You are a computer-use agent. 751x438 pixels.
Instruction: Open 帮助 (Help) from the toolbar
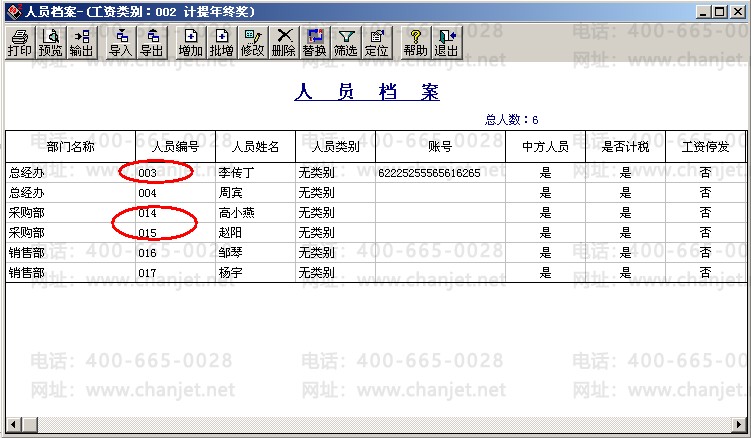coord(415,43)
